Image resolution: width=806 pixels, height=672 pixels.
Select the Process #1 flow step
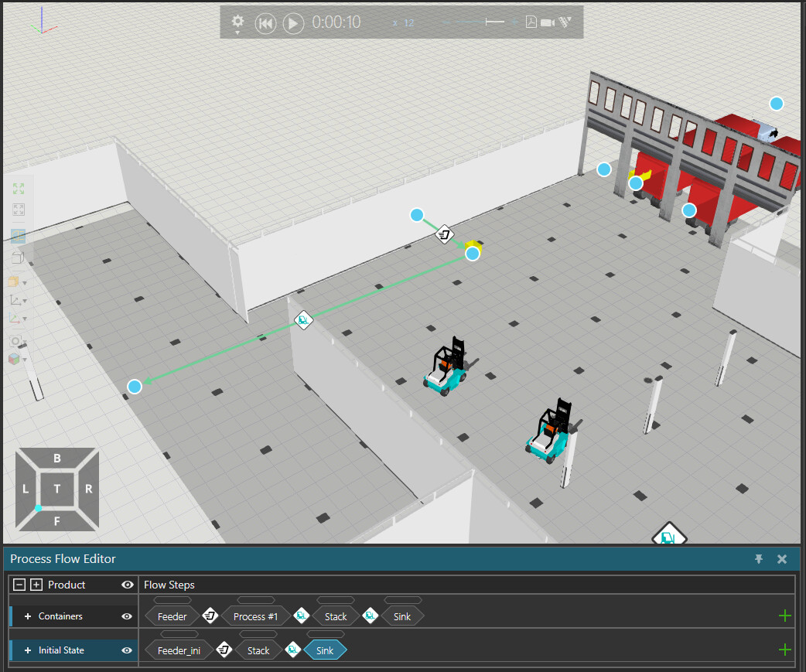click(255, 616)
